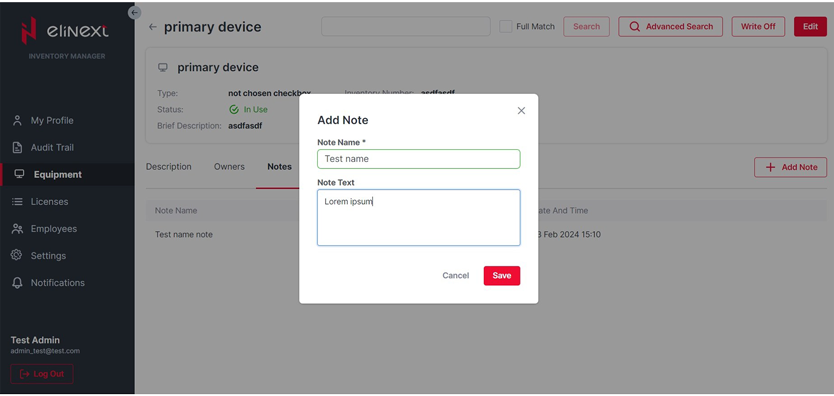This screenshot has width=834, height=396.
Task: Click into the Note Name field
Action: [x=419, y=159]
